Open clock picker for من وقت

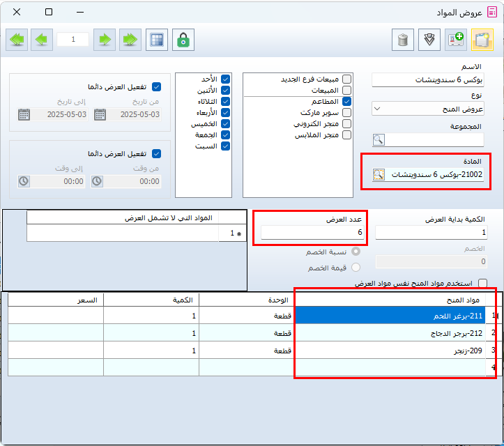point(97,181)
